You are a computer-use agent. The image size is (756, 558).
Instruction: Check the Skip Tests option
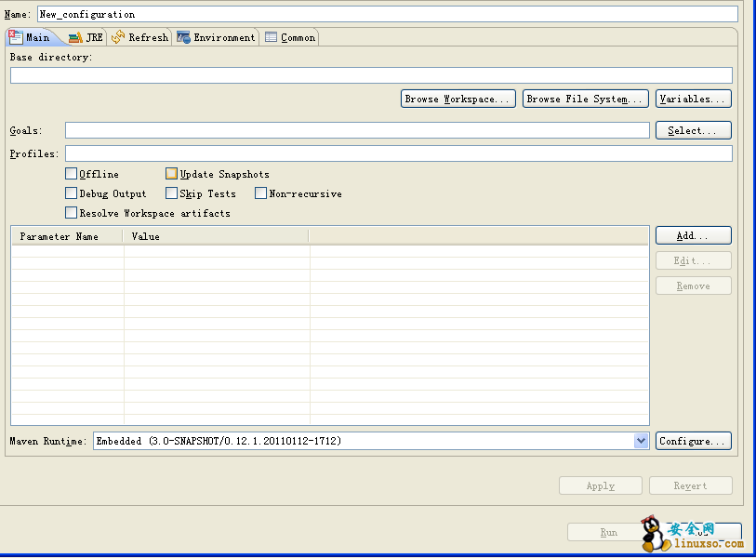pos(172,193)
